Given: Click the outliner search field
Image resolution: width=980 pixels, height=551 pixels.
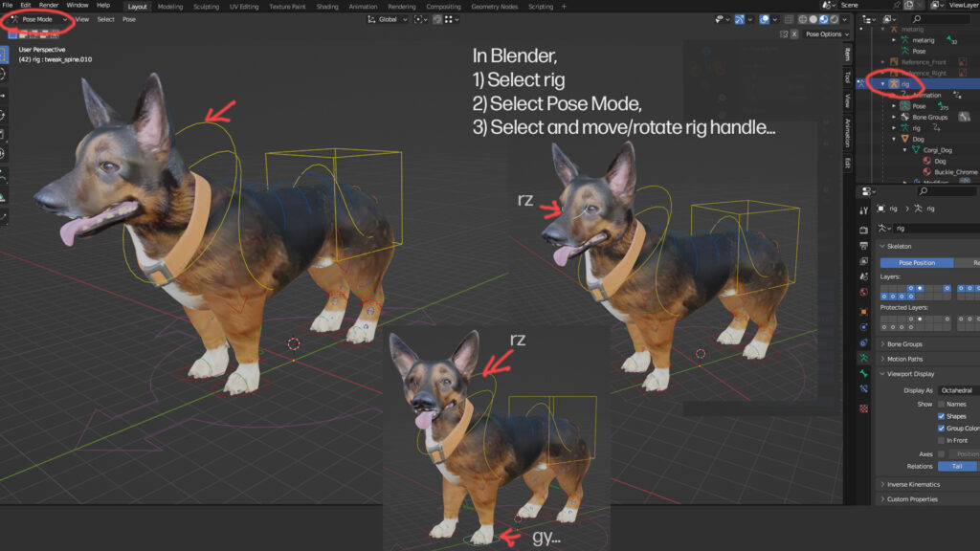Looking at the screenshot, I should tap(943, 19).
